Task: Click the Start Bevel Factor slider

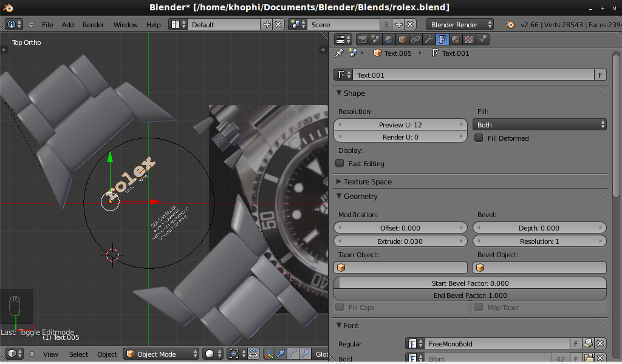Action: pos(470,283)
